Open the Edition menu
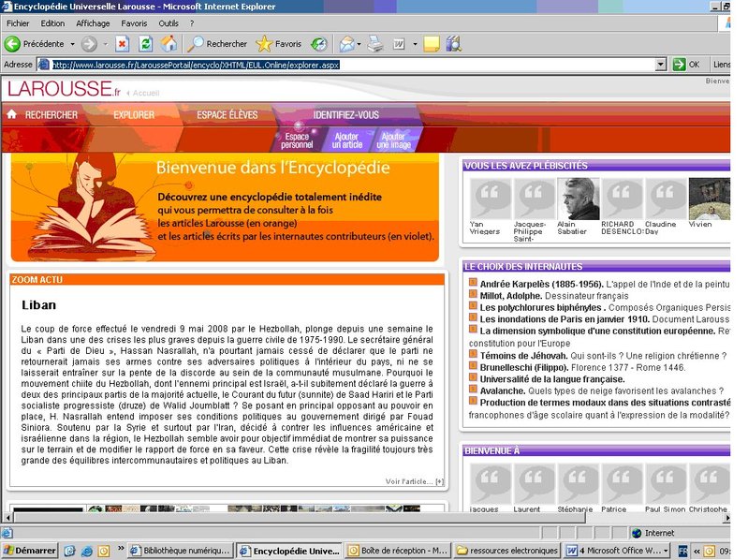The width and height of the screenshot is (748, 560). click(52, 23)
